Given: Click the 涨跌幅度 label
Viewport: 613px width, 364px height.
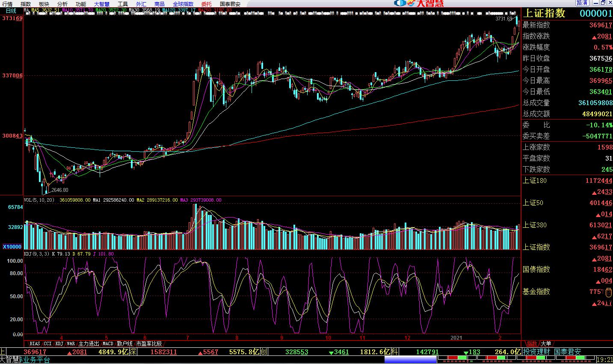Looking at the screenshot, I should pos(536,47).
